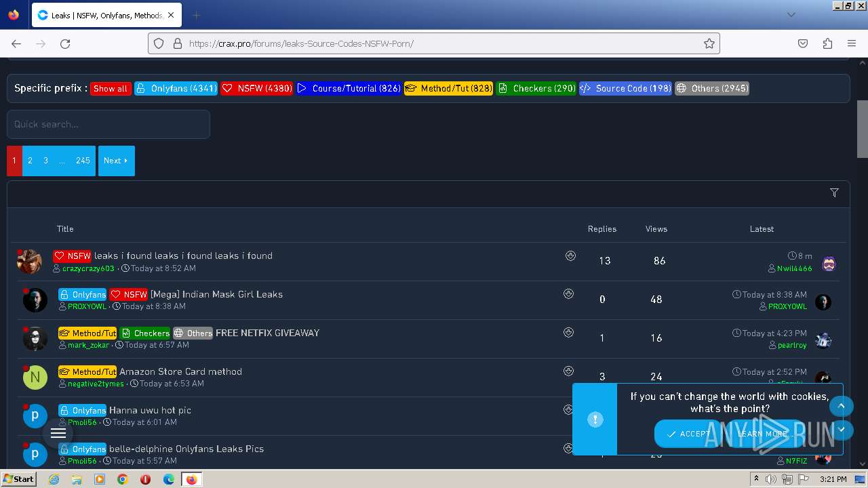Open PROXYOWL avatar beside Indian Mask thread
Screen dimensions: 868x488
(35, 300)
